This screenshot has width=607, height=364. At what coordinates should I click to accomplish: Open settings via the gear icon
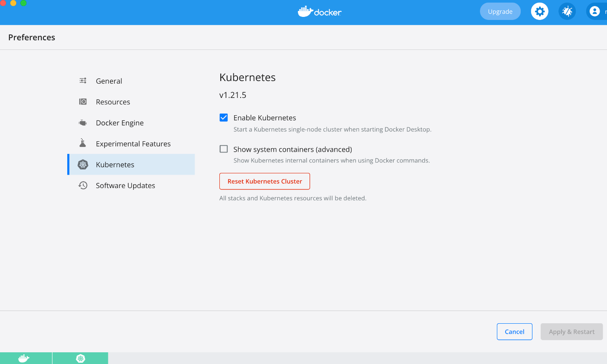pos(540,12)
